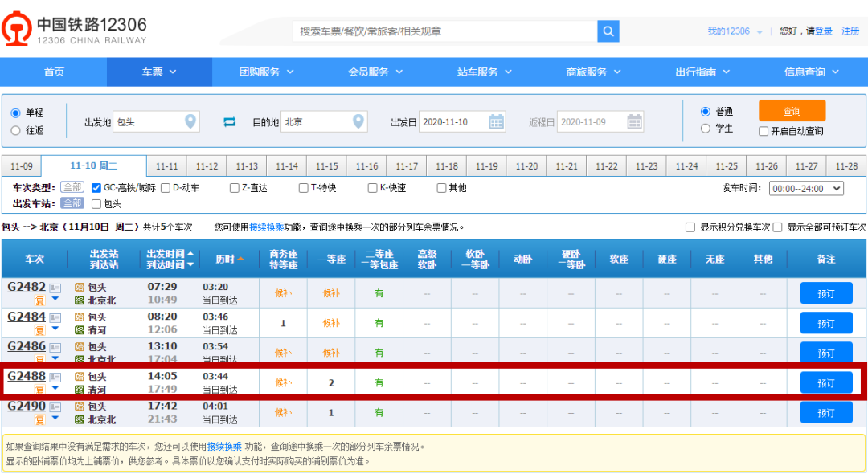Screen dimensions: 868x474
Task: Open the 车票 navigation menu
Action: 159,72
